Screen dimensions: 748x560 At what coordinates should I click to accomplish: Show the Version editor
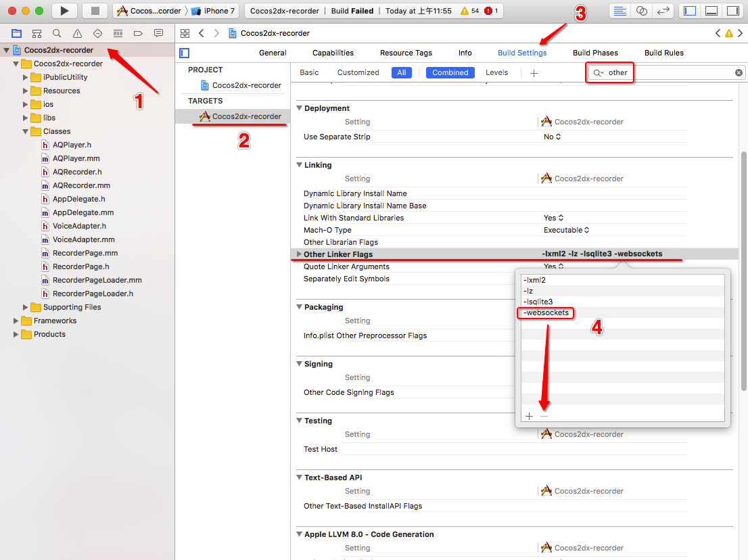click(x=663, y=11)
